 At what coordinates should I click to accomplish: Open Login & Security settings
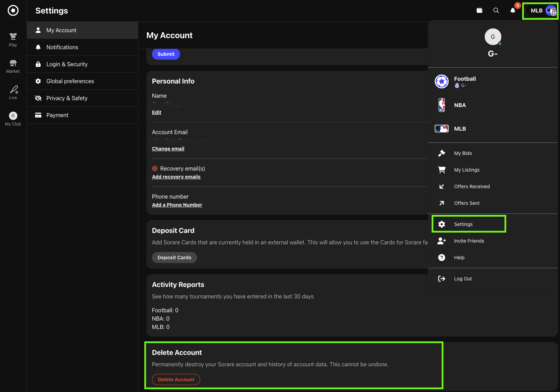tap(67, 64)
